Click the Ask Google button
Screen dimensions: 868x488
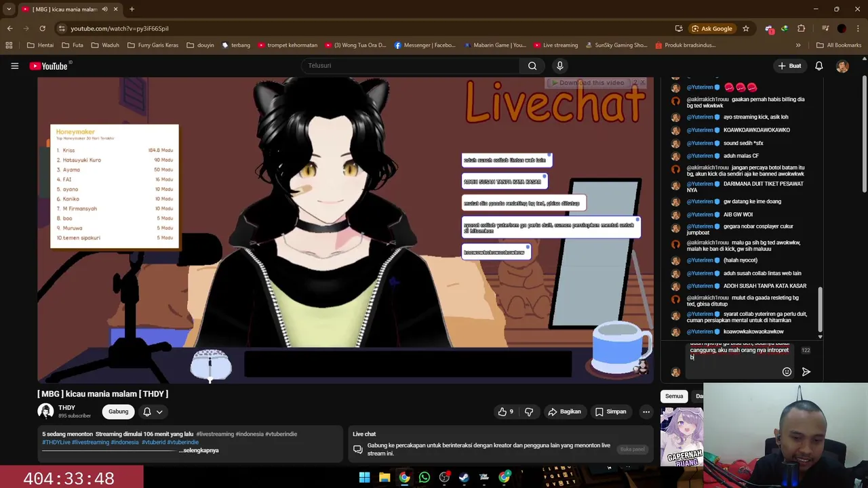[711, 28]
